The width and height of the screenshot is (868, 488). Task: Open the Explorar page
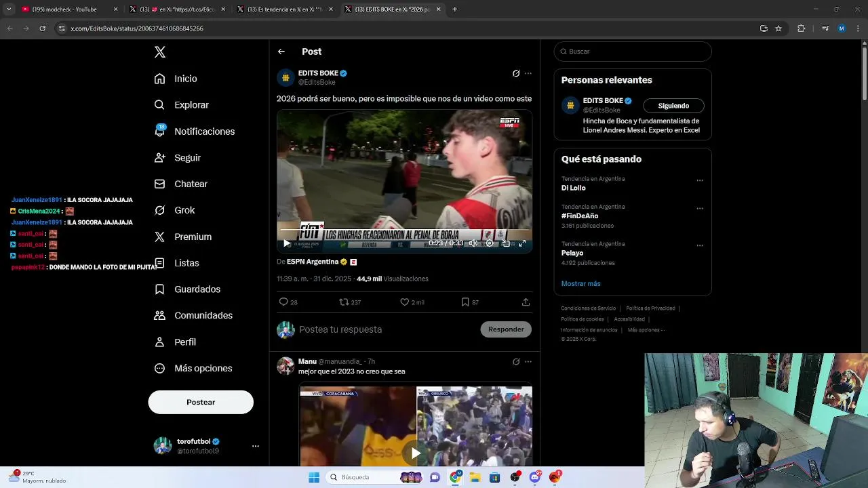point(181,105)
